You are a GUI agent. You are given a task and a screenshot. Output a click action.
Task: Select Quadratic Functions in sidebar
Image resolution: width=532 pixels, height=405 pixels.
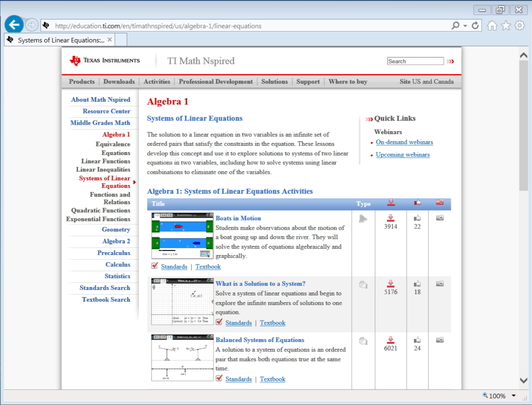[x=101, y=210]
